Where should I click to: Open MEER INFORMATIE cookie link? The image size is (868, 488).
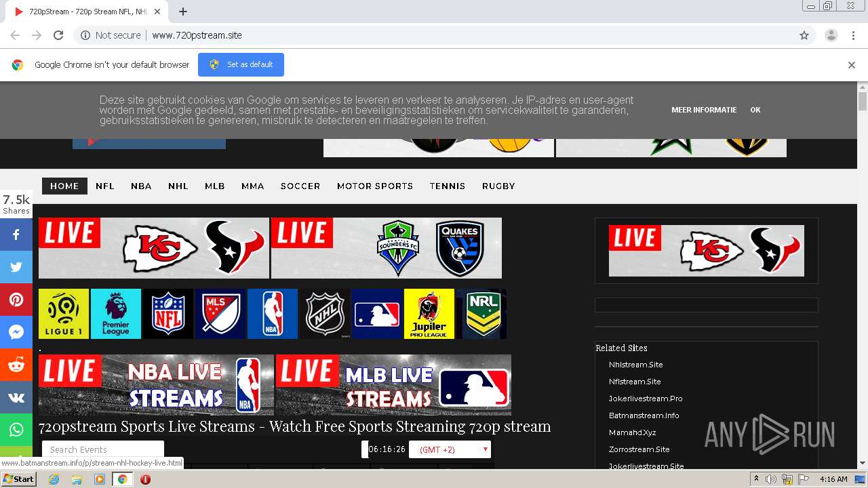pyautogui.click(x=704, y=110)
